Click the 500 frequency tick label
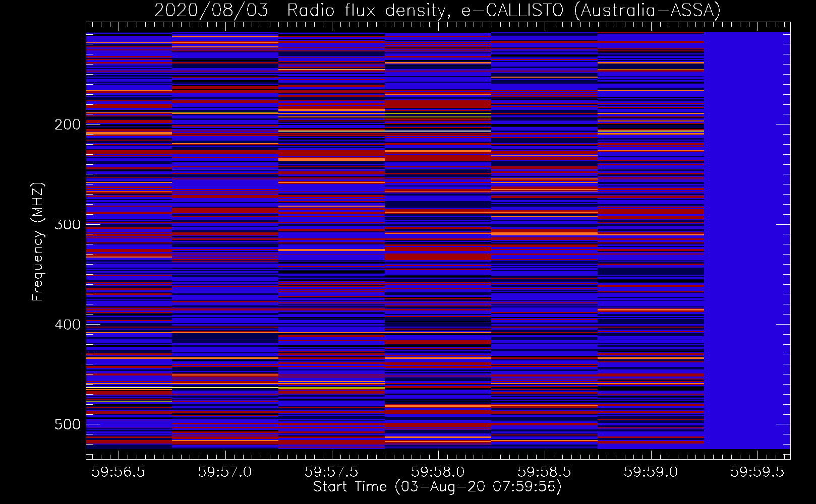The image size is (816, 504). (x=68, y=424)
